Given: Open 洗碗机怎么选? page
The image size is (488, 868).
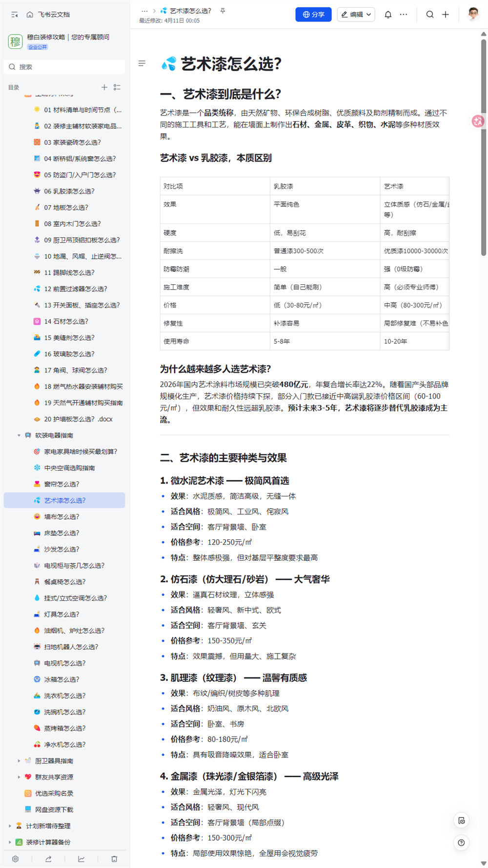Looking at the screenshot, I should pyautogui.click(x=65, y=712).
